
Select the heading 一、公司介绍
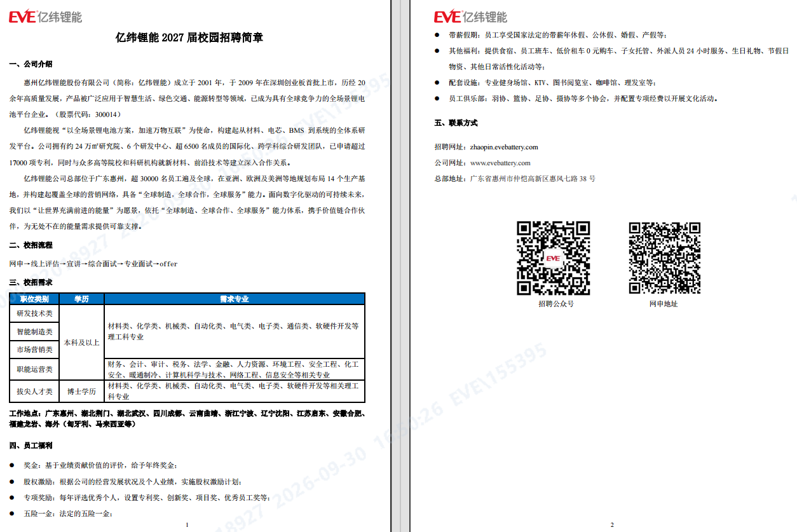(31, 64)
